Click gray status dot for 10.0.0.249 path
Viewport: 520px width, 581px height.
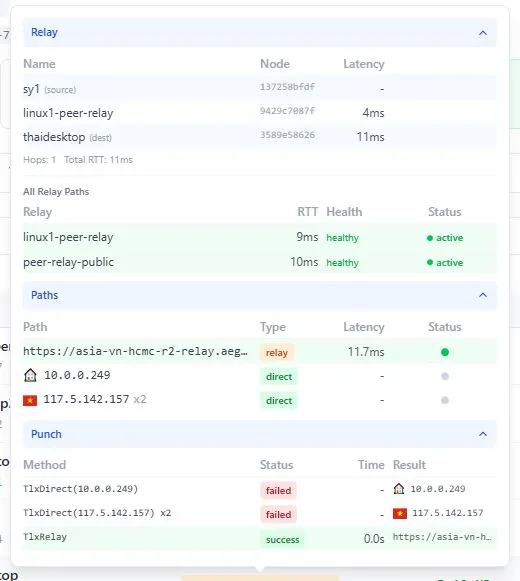(445, 376)
